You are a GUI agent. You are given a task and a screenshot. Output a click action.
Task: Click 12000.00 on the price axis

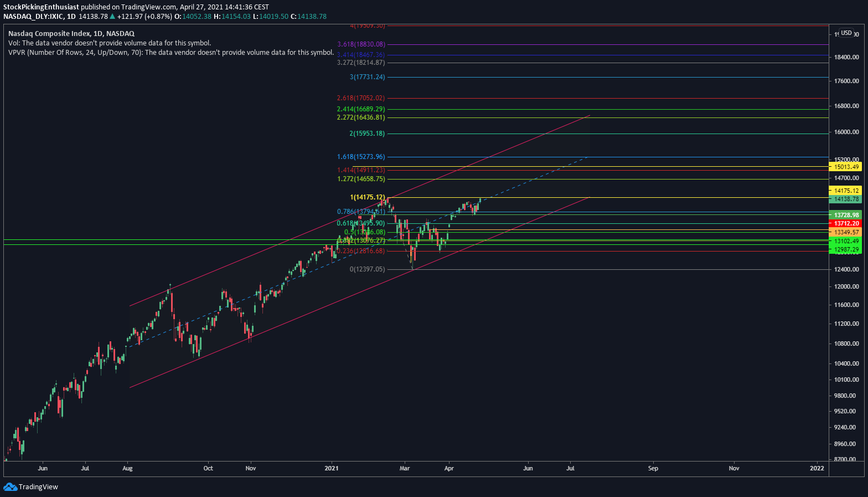[846, 286]
